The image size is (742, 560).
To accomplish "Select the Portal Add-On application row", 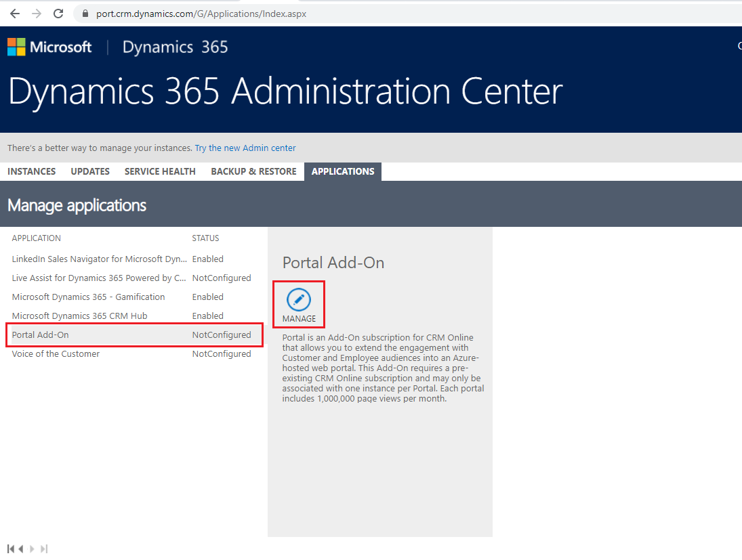I will pyautogui.click(x=135, y=335).
